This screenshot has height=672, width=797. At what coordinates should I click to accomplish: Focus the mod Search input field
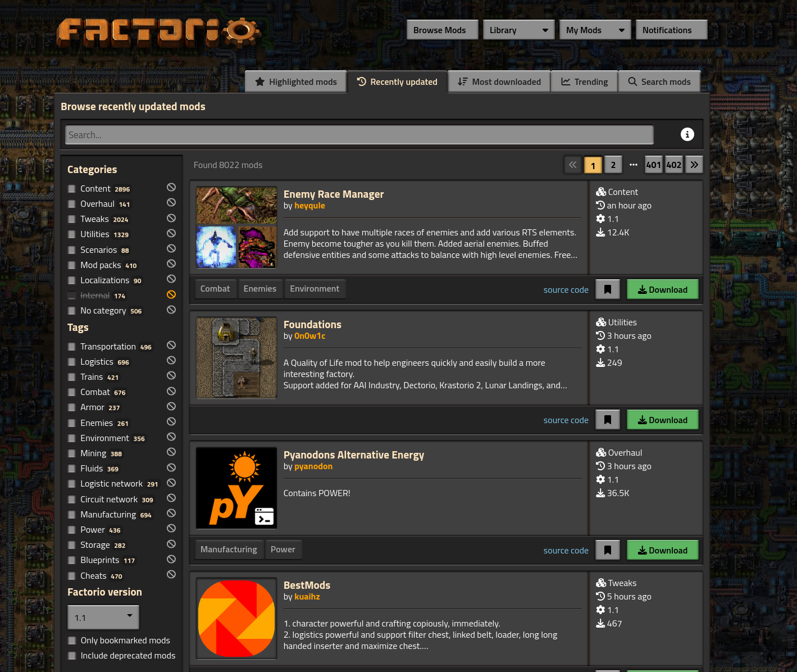pyautogui.click(x=359, y=135)
